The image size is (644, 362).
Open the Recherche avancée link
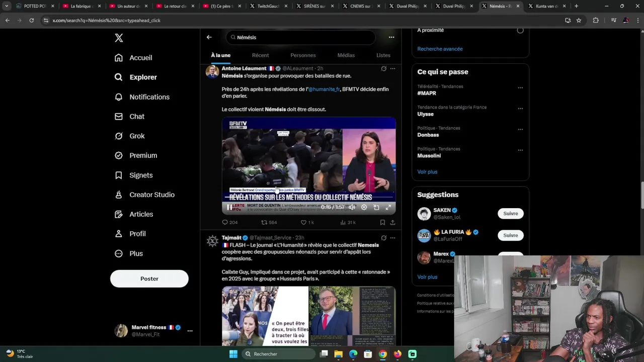tap(440, 49)
